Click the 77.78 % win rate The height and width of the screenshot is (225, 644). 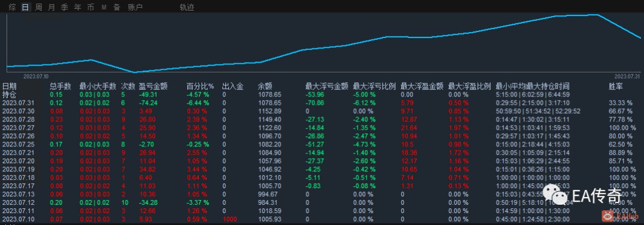point(621,119)
